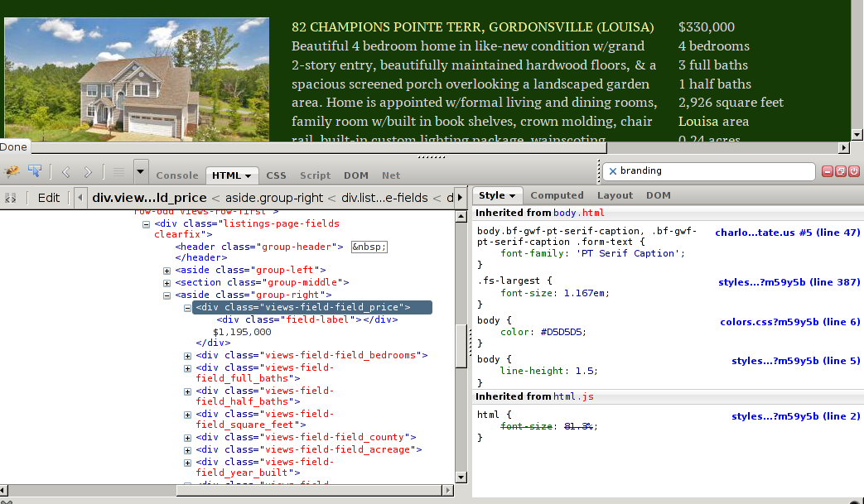Select the field-label div node

307,319
